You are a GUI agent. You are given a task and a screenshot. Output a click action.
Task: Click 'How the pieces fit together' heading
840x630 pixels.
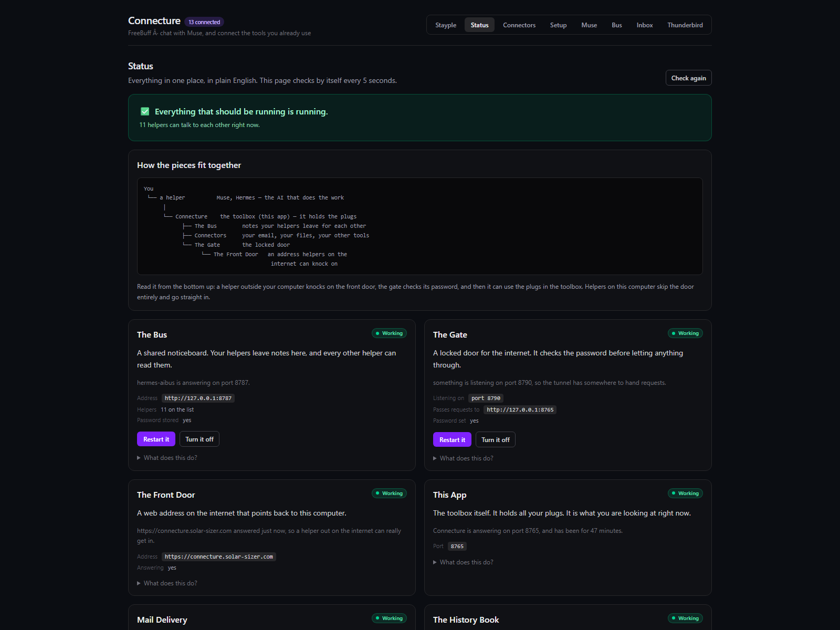tap(189, 165)
